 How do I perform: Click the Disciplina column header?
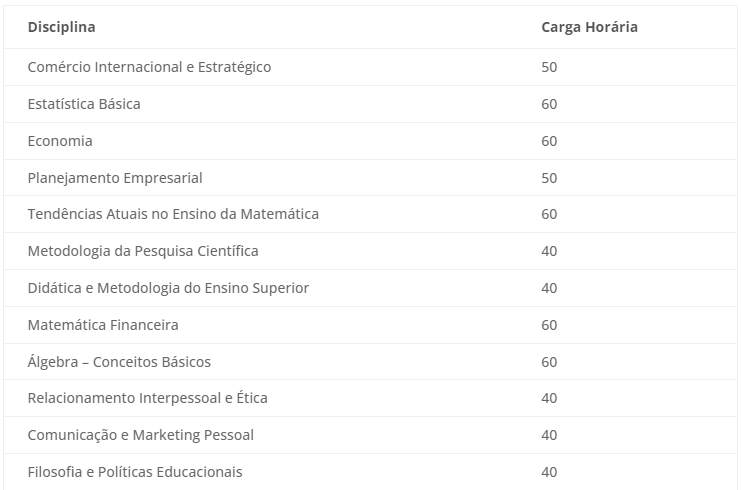click(61, 27)
